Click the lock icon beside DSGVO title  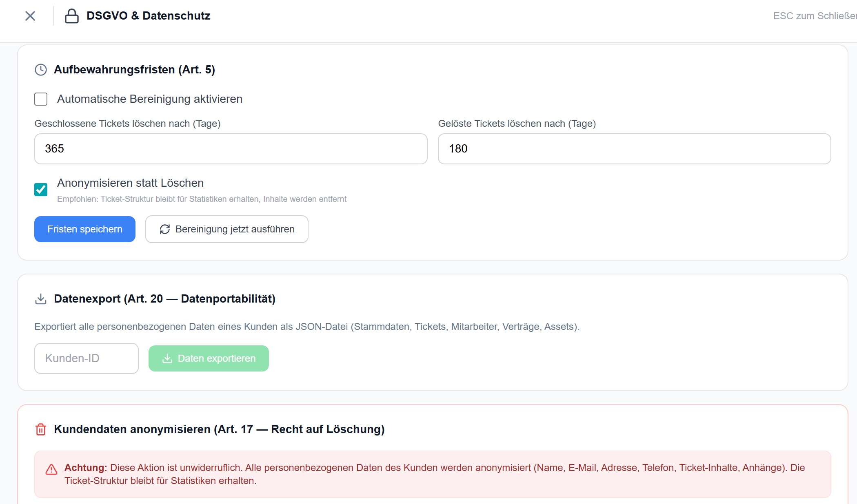point(72,16)
